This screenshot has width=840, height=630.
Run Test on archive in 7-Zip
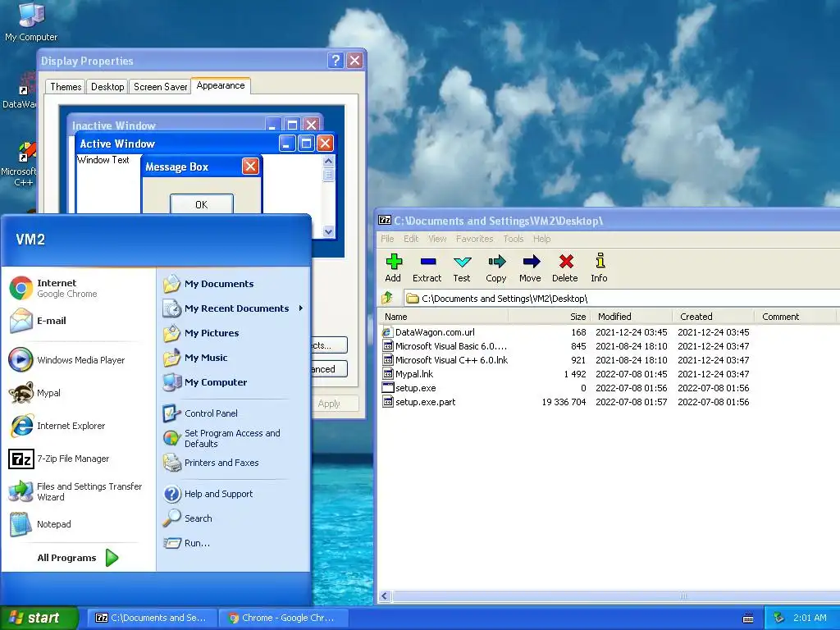coord(462,267)
